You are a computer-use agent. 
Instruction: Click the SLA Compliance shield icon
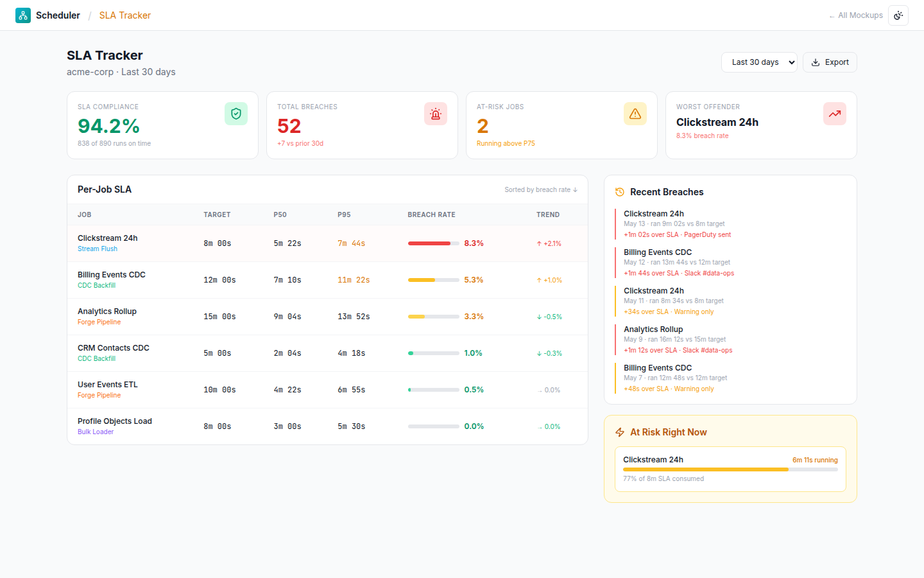(236, 114)
